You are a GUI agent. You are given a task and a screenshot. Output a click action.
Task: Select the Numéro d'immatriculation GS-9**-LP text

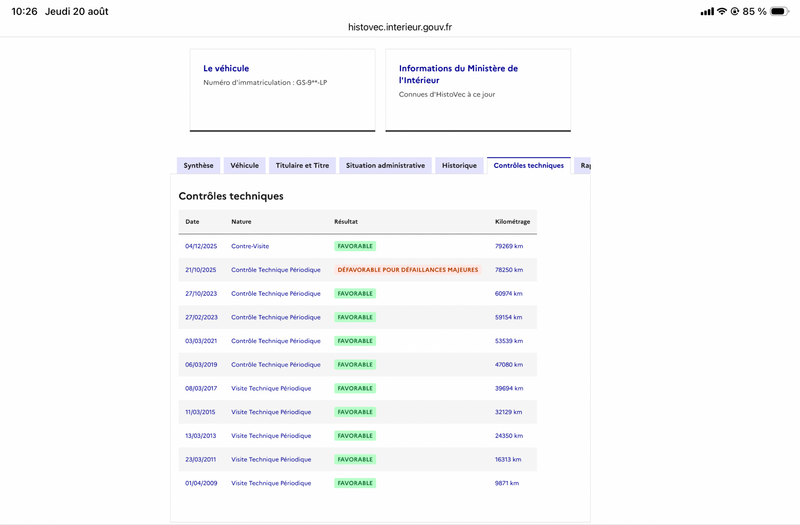click(265, 82)
